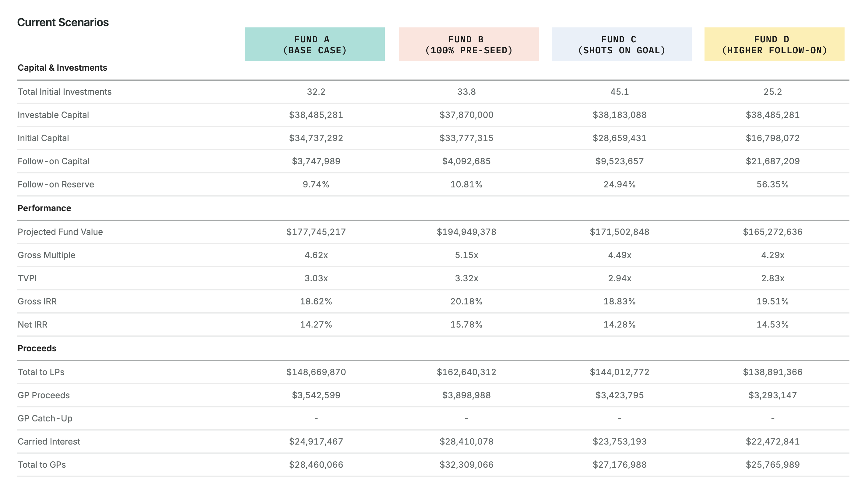Select the Total Initial Investments row label
Viewport: 868px width, 493px height.
64,92
